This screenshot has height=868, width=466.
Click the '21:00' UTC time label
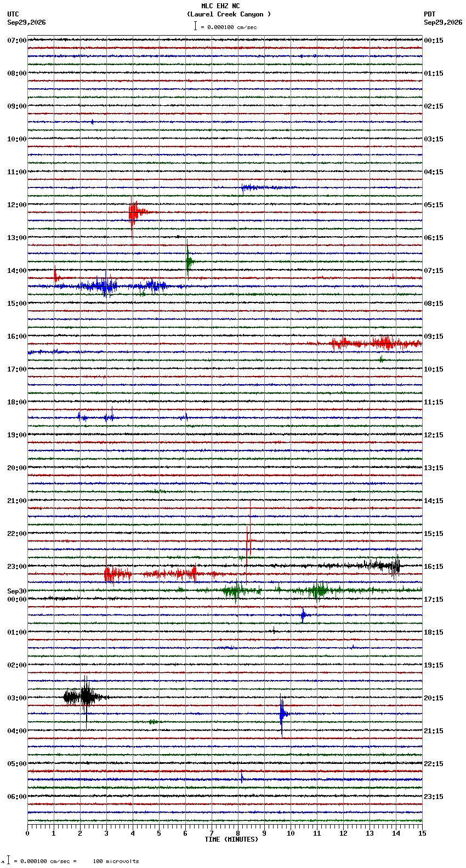[x=17, y=501]
